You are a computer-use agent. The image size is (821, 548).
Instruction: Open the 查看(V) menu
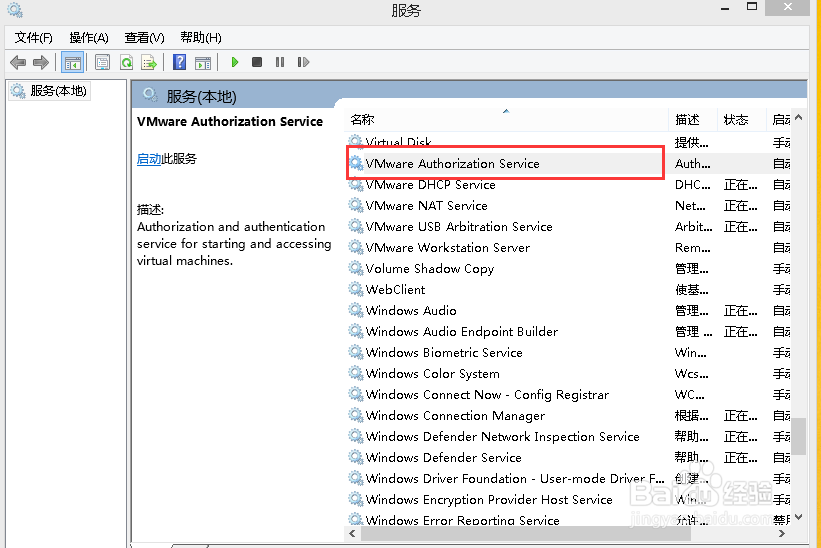145,38
